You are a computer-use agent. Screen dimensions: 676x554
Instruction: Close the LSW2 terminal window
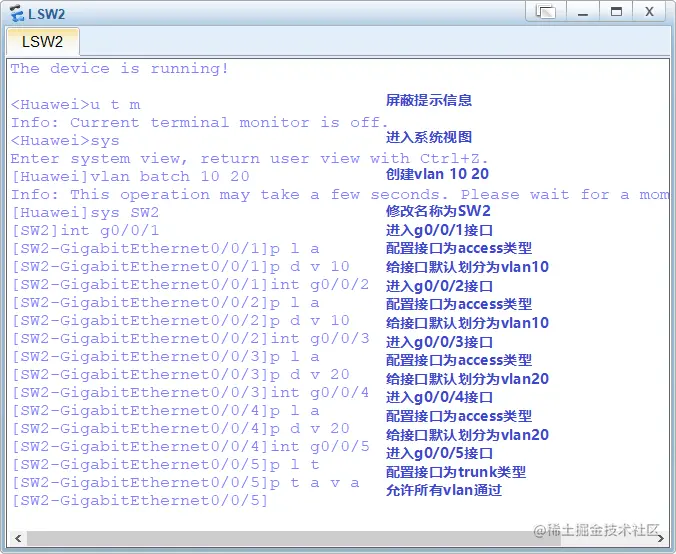(649, 12)
